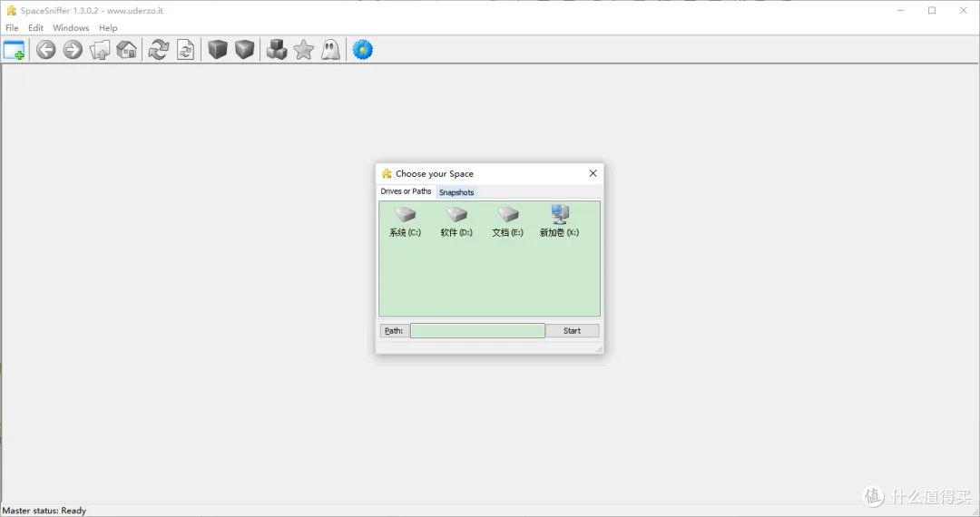Click the New View toolbar icon
The image size is (980, 517).
point(14,50)
